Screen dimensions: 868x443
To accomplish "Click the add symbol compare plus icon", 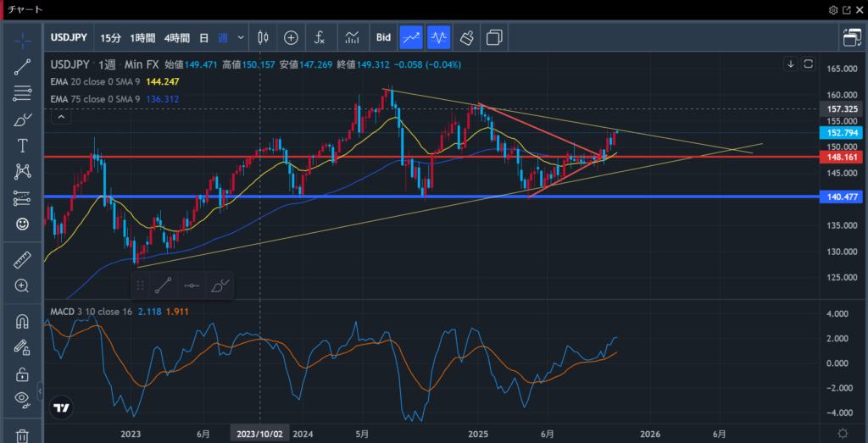I will pos(291,37).
